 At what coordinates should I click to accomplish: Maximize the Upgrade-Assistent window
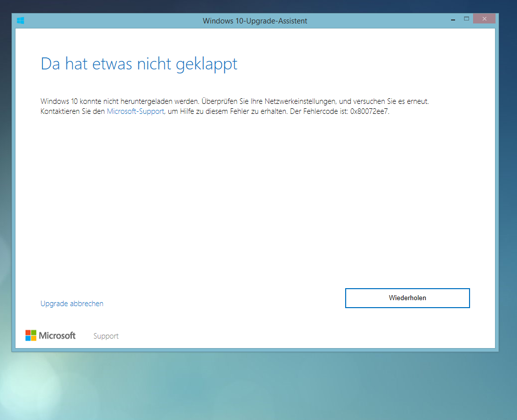[466, 19]
